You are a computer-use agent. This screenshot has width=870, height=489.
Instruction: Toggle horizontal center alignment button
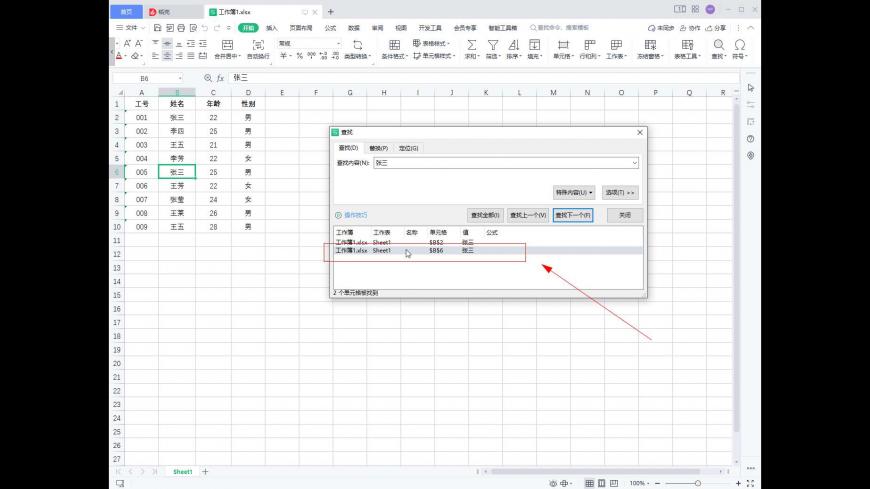click(166, 56)
